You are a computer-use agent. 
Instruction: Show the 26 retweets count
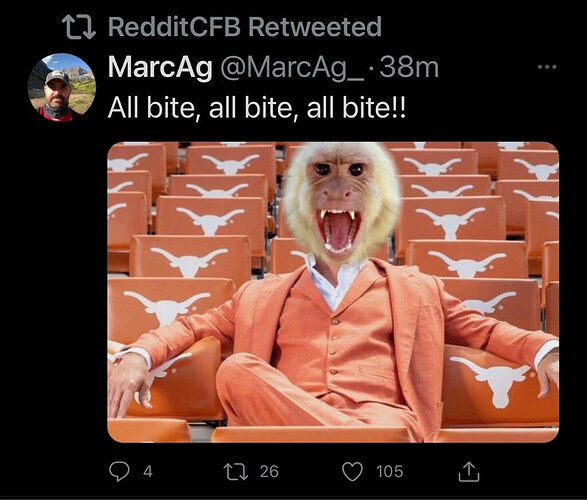click(269, 472)
